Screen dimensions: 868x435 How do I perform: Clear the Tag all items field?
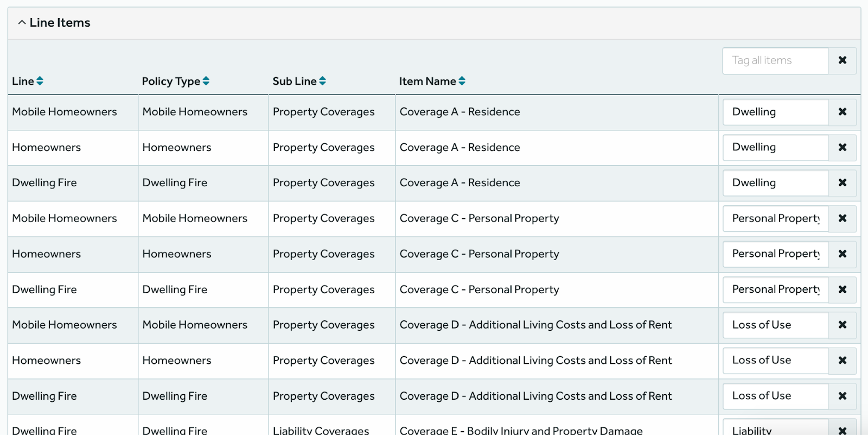pyautogui.click(x=842, y=60)
